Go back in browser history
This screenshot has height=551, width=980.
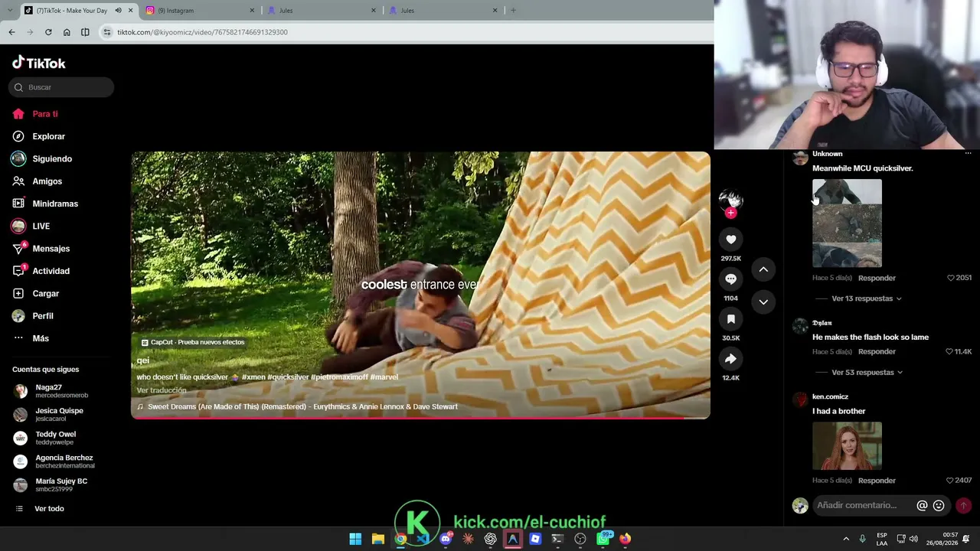(x=11, y=32)
